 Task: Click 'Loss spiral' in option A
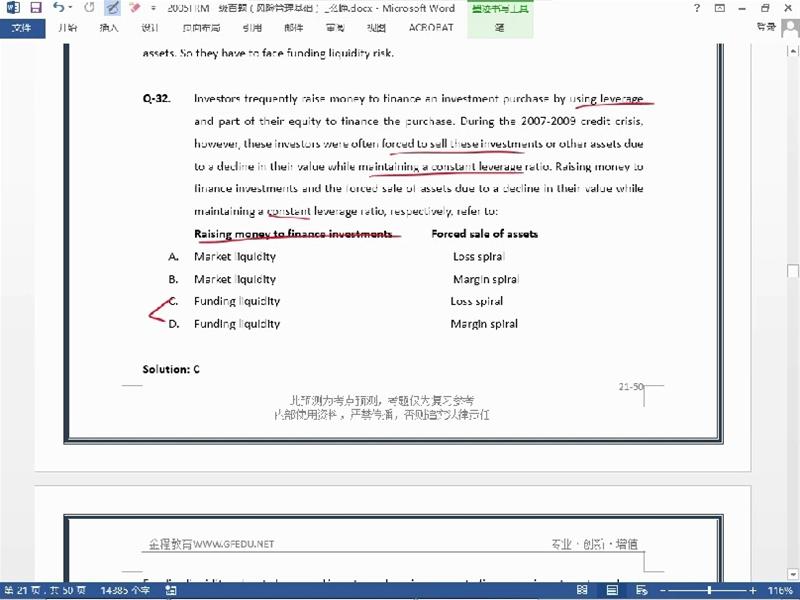[x=479, y=257]
